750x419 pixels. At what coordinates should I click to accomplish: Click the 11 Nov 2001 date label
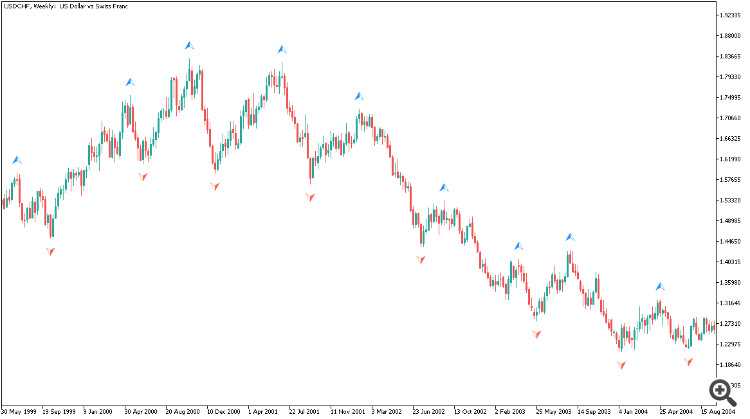[347, 411]
